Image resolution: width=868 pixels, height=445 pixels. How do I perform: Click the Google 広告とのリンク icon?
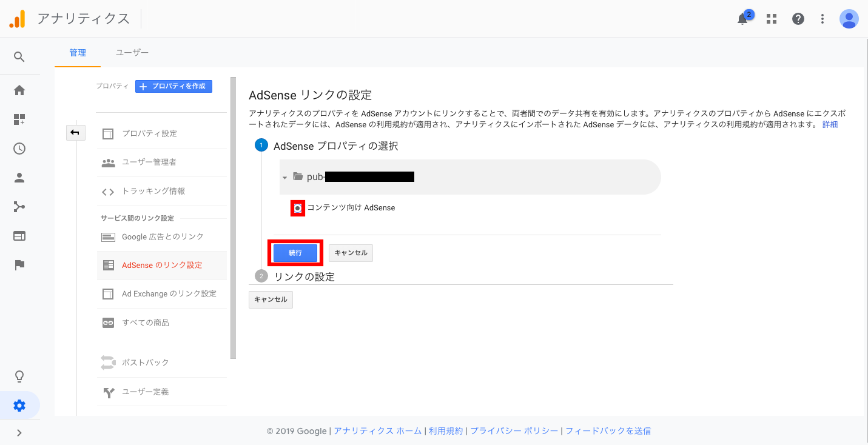pyautogui.click(x=108, y=237)
